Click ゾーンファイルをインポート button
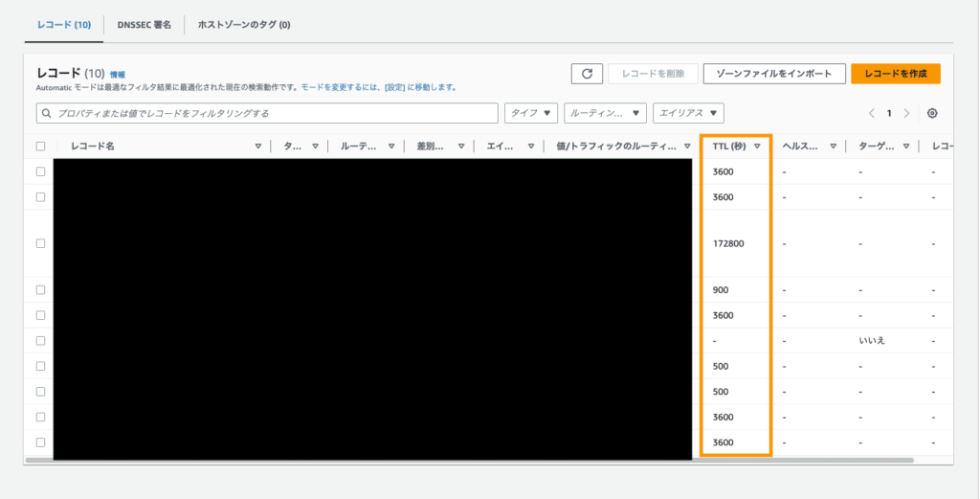 (x=774, y=74)
